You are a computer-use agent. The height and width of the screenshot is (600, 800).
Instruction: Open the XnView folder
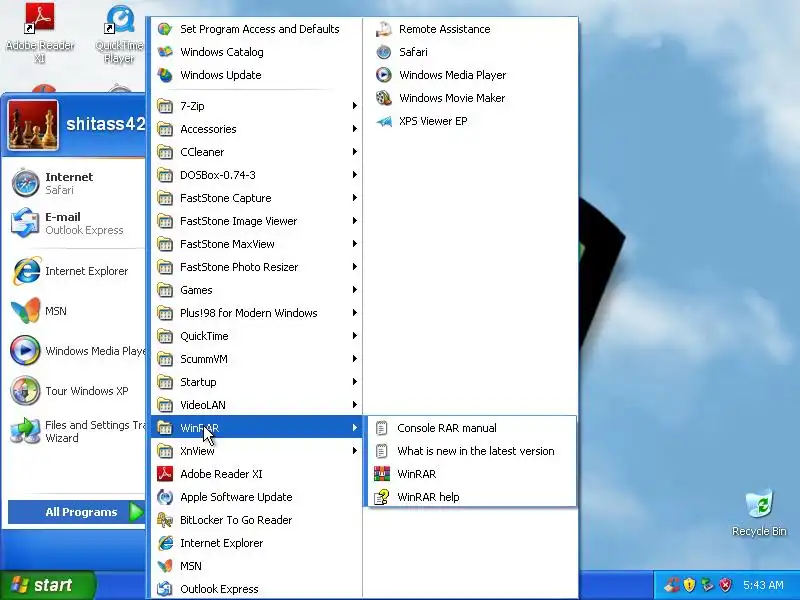(256, 451)
